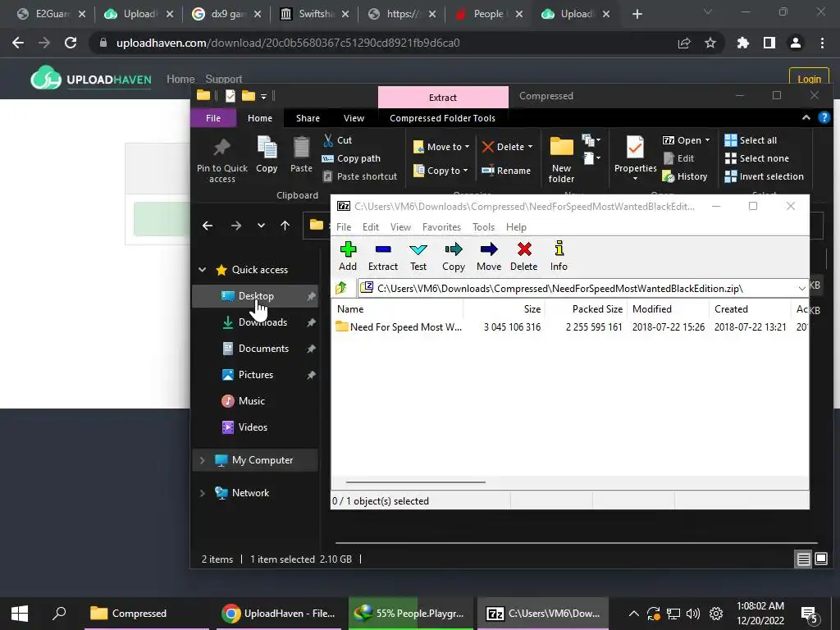Switch to Compressed Folder Tools tab

point(442,118)
